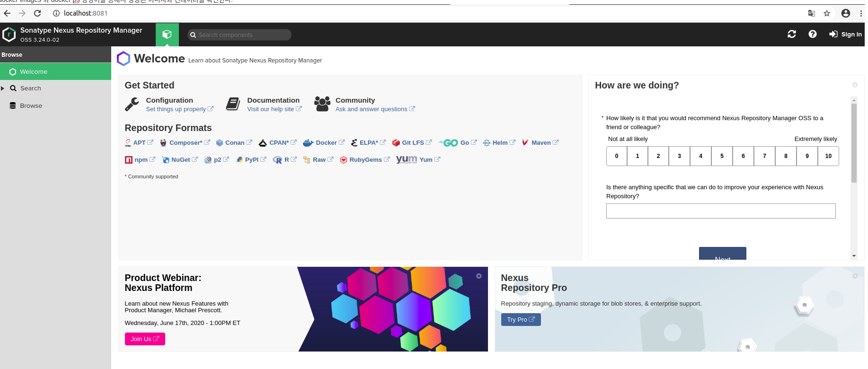Click the Documentation book icon
The height and width of the screenshot is (369, 868).
point(233,104)
